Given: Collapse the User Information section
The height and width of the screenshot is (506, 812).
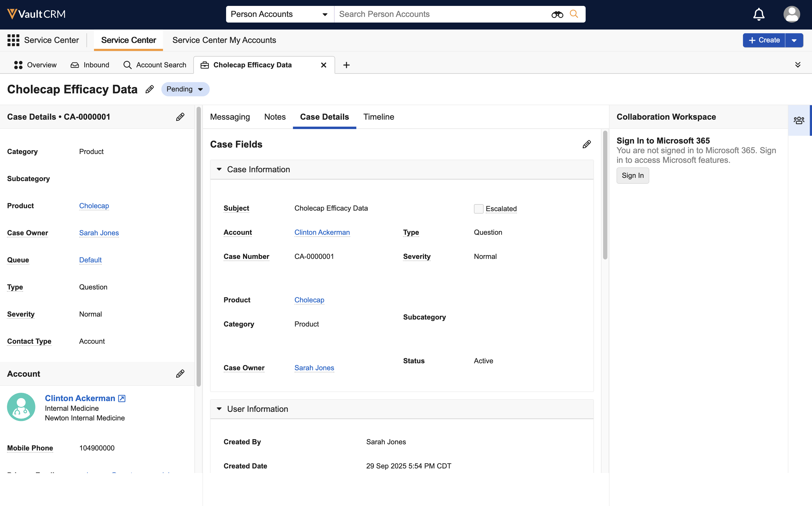Looking at the screenshot, I should 219,409.
